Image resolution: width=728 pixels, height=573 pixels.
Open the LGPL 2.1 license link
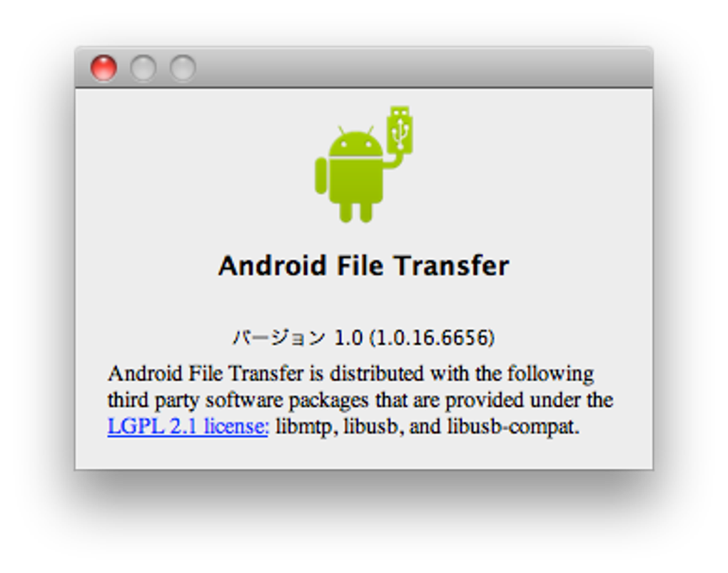(x=188, y=426)
